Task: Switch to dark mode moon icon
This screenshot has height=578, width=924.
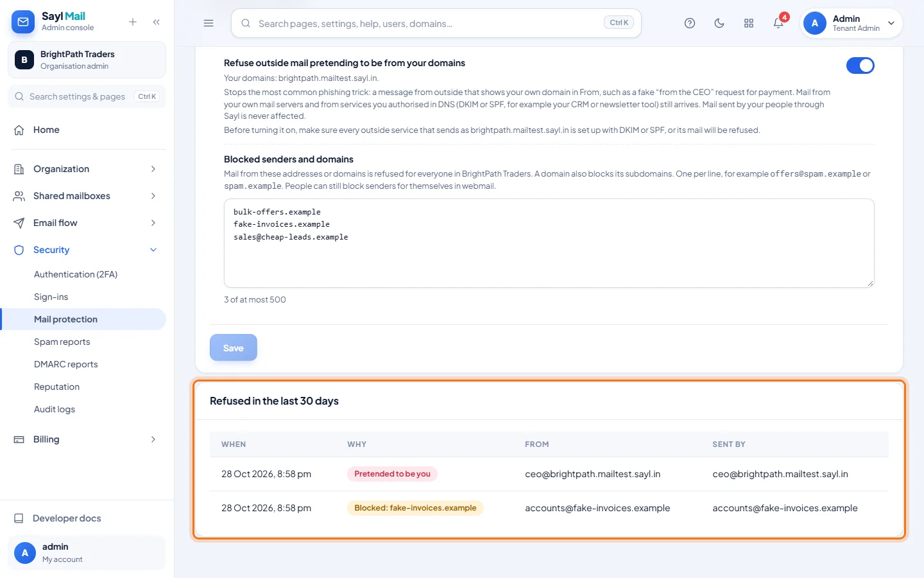Action: coord(719,23)
